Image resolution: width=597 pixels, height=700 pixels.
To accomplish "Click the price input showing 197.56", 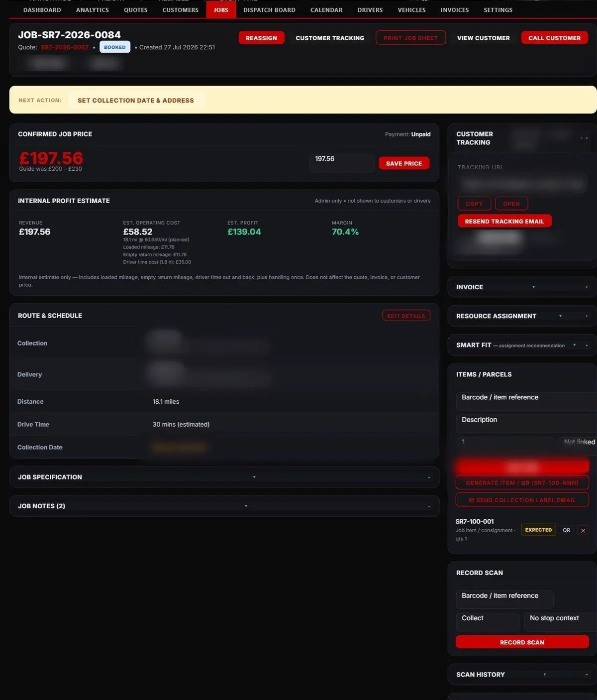I will pyautogui.click(x=342, y=162).
